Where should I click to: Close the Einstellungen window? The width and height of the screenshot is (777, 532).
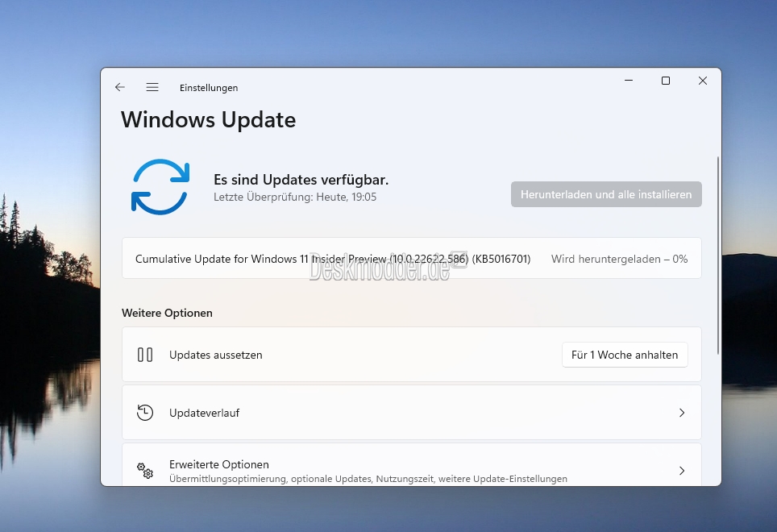(x=703, y=81)
